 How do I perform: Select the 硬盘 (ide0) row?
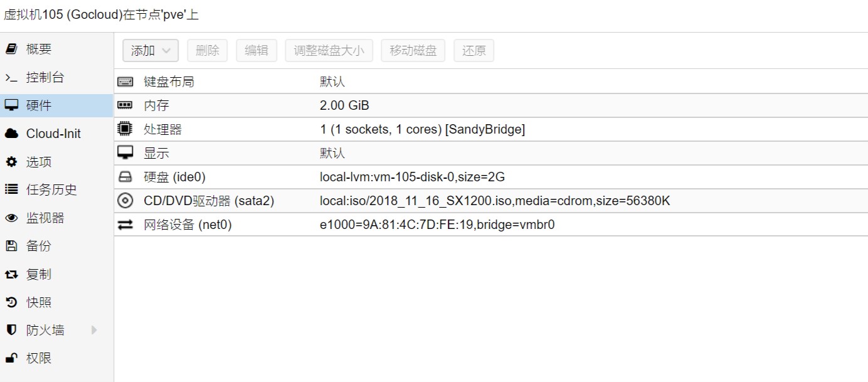(x=490, y=177)
